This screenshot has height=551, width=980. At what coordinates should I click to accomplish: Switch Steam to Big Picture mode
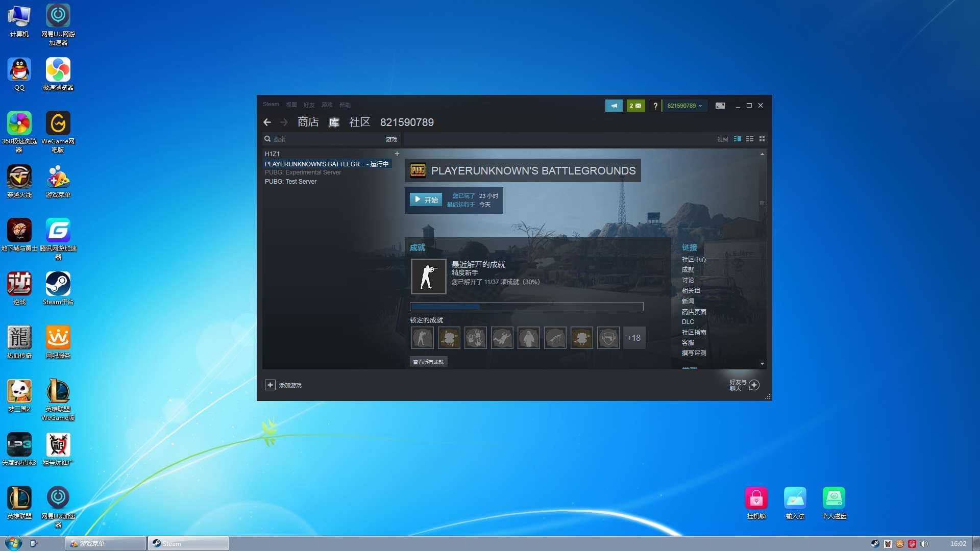720,106
